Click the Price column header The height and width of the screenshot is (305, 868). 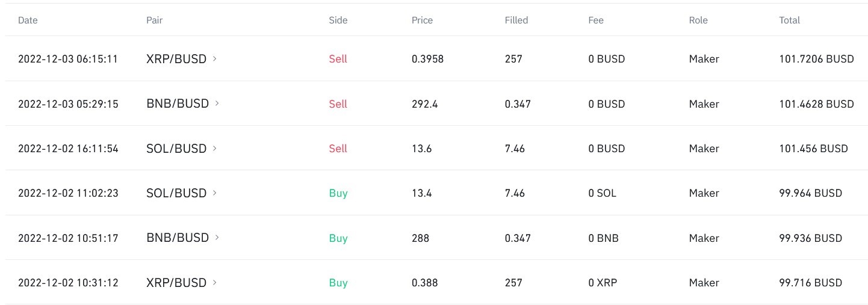pyautogui.click(x=422, y=20)
